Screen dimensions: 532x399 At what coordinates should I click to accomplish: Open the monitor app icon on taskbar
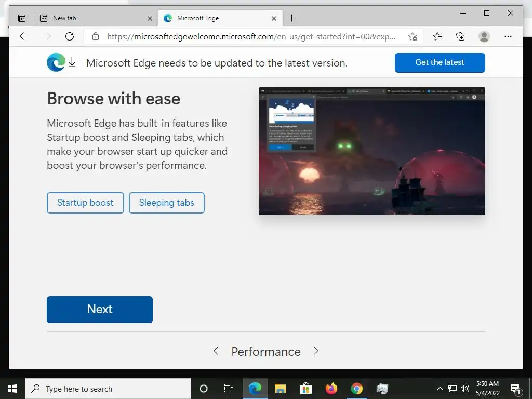[x=382, y=389]
